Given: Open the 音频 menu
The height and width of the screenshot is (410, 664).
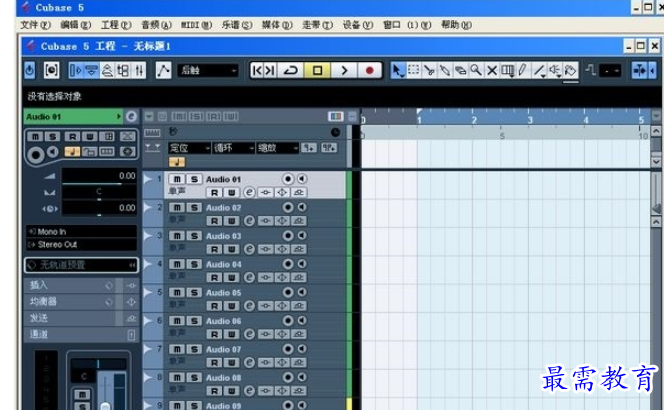Looking at the screenshot, I should 156,25.
